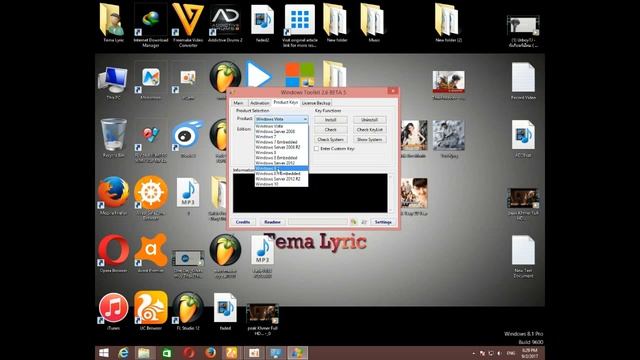Open Record Video document on desktop
Screen dimensions: 640x360
coord(523,81)
